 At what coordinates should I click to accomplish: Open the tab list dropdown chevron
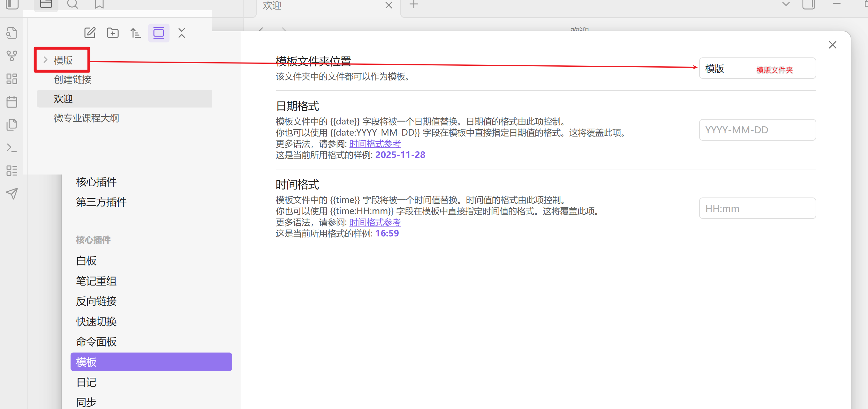tap(786, 4)
